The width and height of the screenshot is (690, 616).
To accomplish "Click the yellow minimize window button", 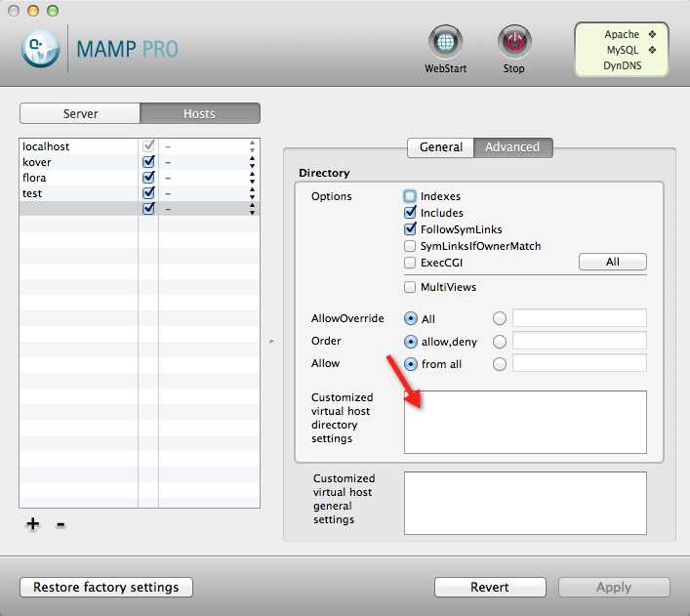I will (33, 10).
